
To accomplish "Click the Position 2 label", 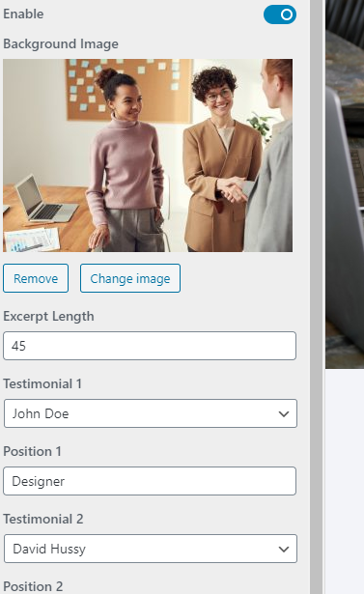I will pyautogui.click(x=33, y=586).
